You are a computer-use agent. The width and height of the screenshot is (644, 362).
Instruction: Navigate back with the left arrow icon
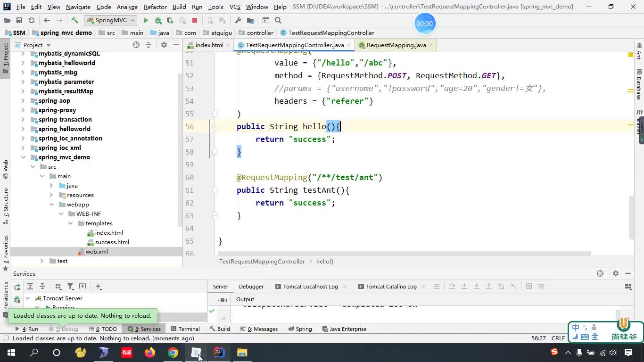coord(47,20)
